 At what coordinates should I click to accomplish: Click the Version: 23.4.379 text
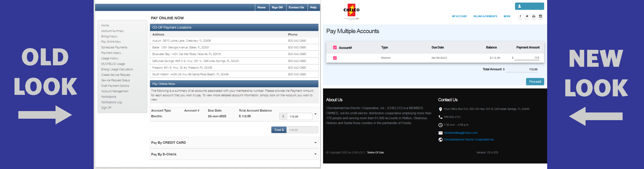point(487,153)
